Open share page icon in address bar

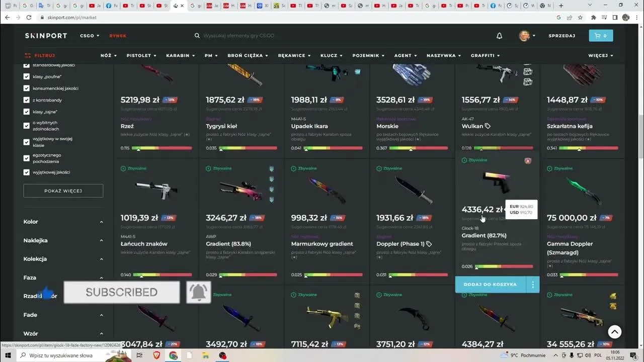point(569,17)
